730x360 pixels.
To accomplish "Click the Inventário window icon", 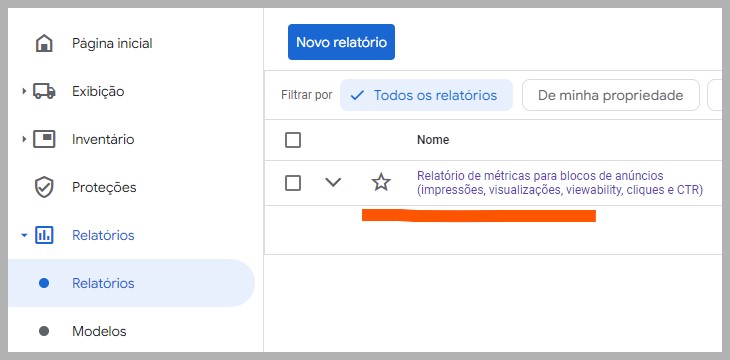I will (x=44, y=139).
